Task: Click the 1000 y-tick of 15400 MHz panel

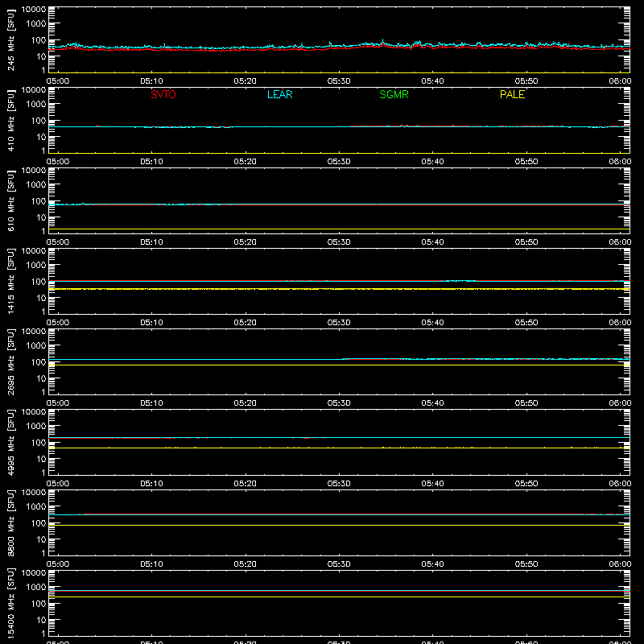Action: 36,588
